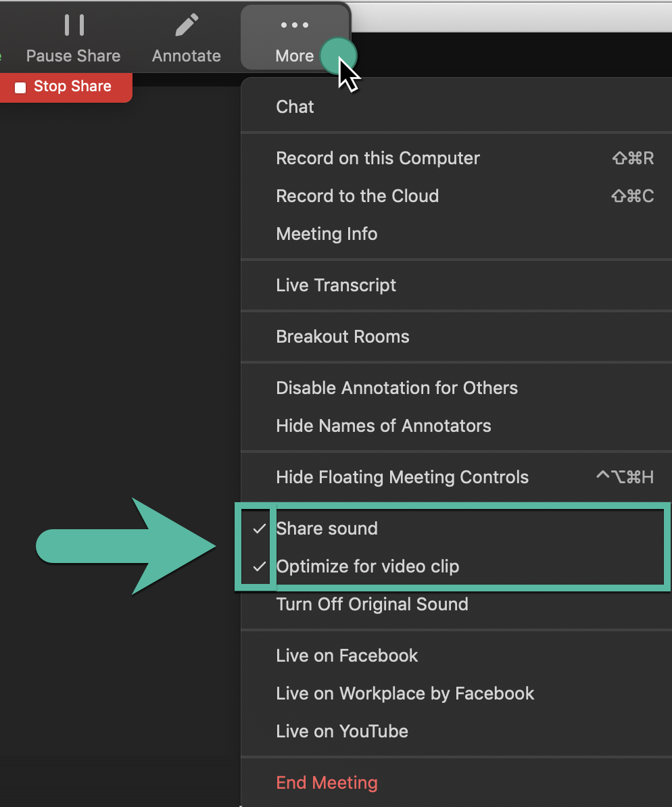The width and height of the screenshot is (672, 807).
Task: Toggle off Optimize for video clip
Action: [x=368, y=566]
